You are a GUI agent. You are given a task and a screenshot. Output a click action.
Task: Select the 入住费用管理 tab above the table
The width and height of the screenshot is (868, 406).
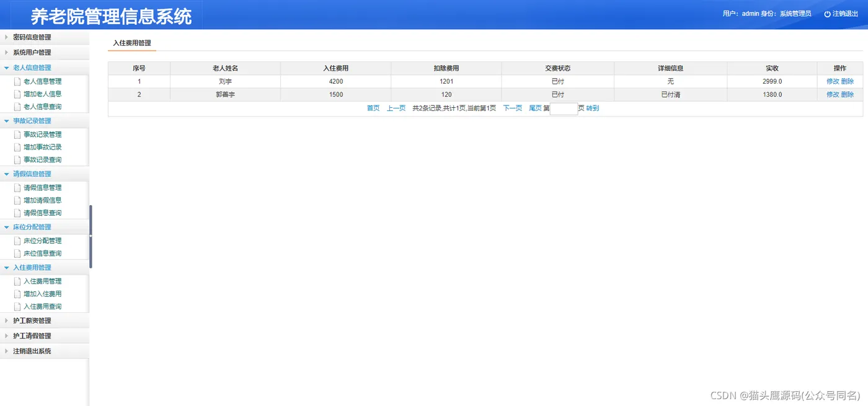pos(132,43)
